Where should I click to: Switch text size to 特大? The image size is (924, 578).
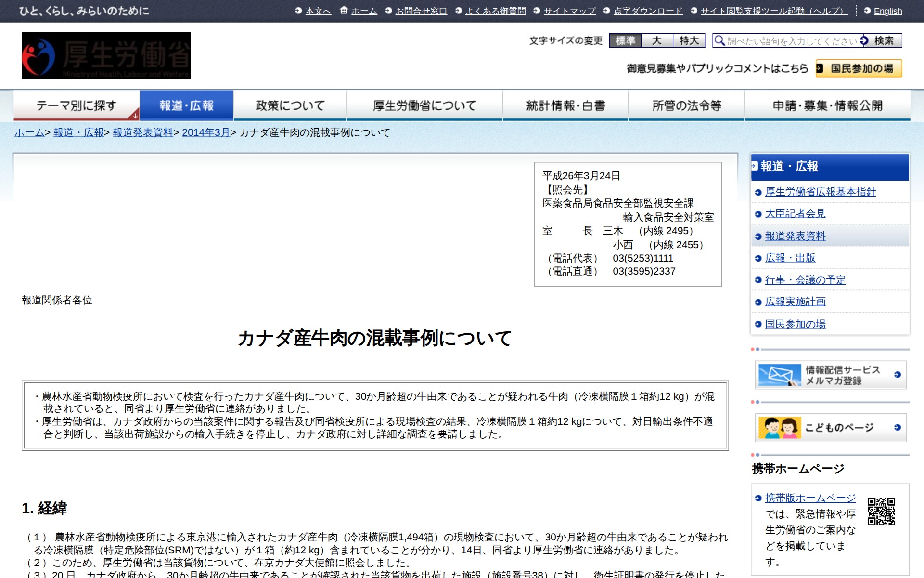[688, 41]
